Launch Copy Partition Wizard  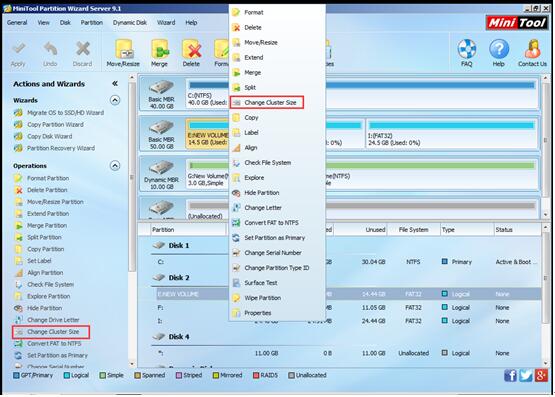[48, 125]
